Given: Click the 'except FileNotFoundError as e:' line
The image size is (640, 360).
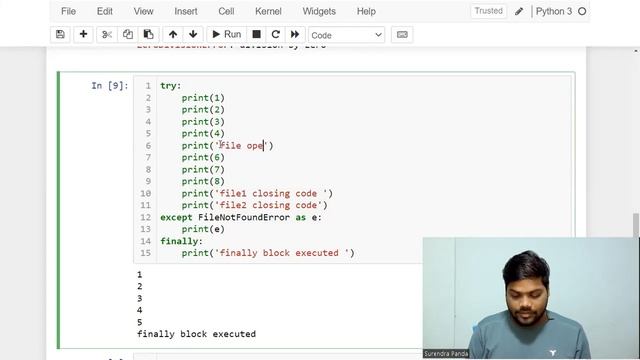Looking at the screenshot, I should [x=241, y=218].
